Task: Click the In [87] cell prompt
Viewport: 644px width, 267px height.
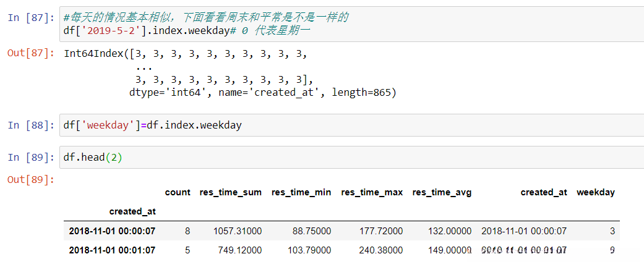Action: click(27, 17)
